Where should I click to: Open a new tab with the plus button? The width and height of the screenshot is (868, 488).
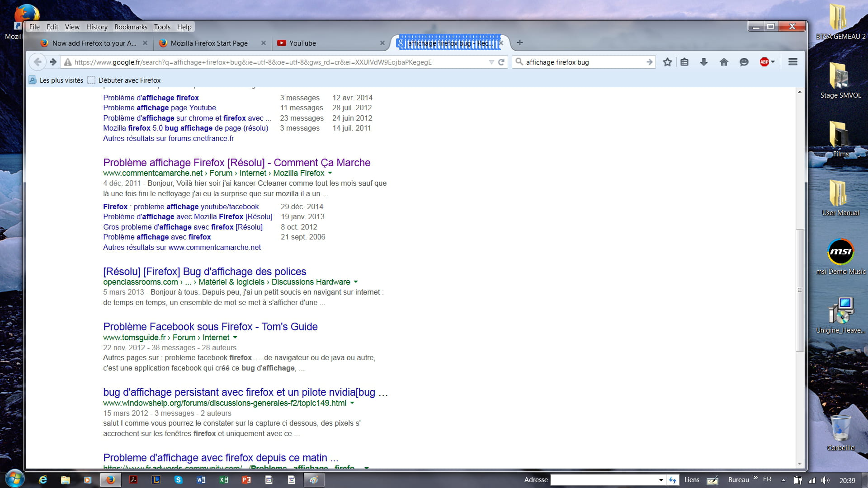[520, 42]
